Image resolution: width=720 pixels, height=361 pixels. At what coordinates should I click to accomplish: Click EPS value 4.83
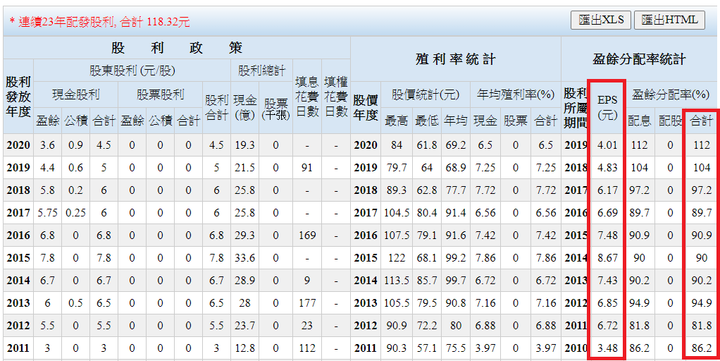(x=607, y=168)
